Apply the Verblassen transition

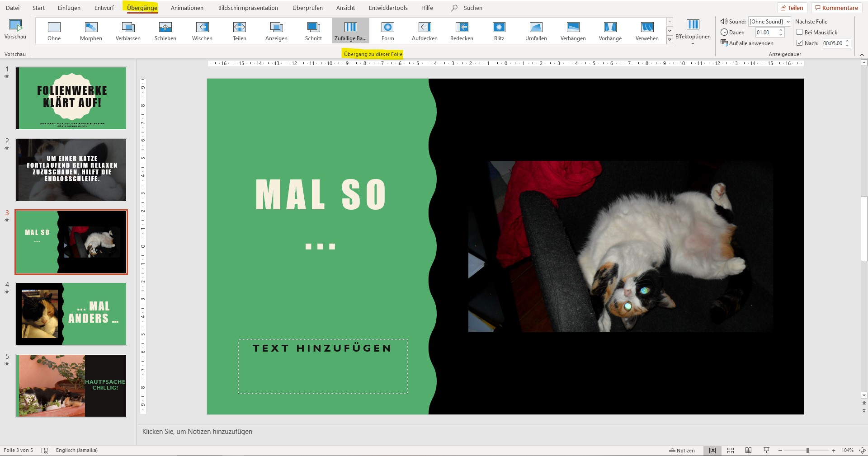128,31
